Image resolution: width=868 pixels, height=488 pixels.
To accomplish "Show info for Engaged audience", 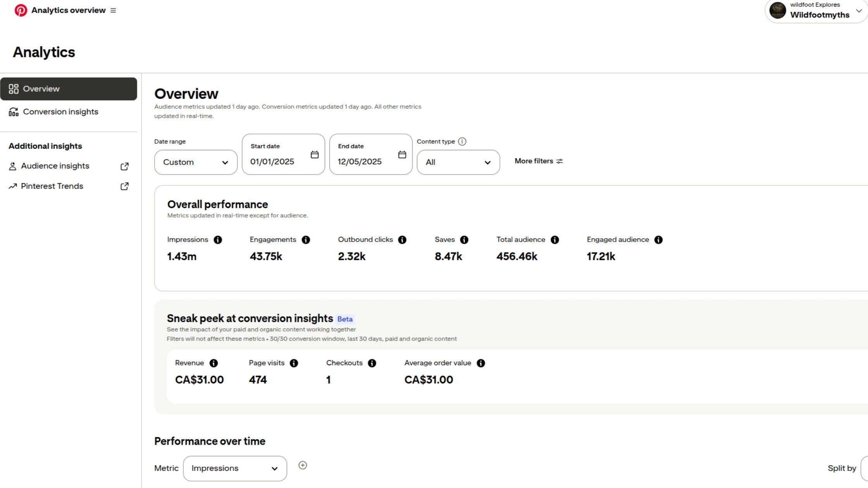I will [x=658, y=240].
